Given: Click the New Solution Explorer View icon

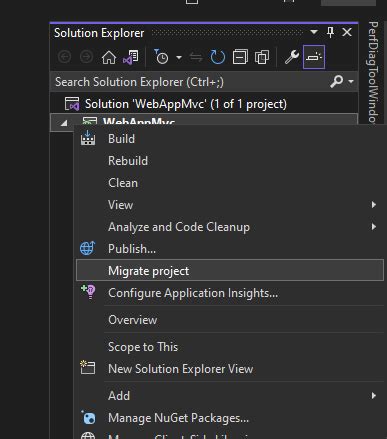Looking at the screenshot, I should click(x=88, y=367).
